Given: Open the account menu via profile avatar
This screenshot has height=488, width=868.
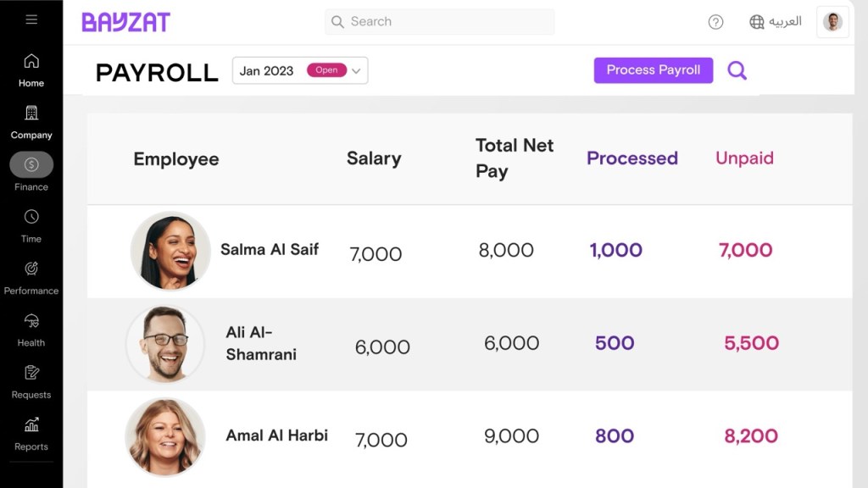Looking at the screenshot, I should [x=832, y=22].
